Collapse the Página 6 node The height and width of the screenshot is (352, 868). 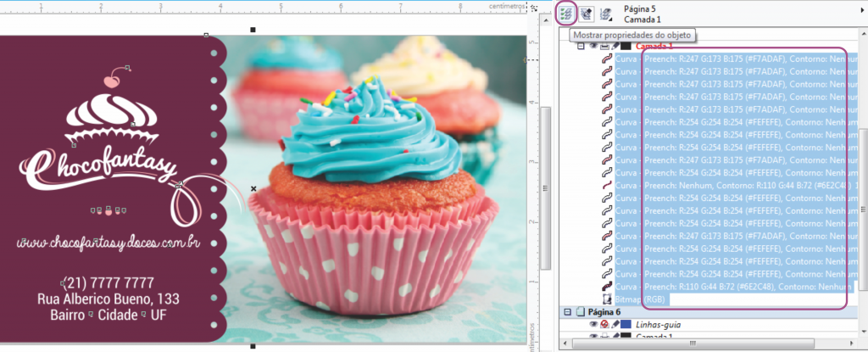[567, 312]
